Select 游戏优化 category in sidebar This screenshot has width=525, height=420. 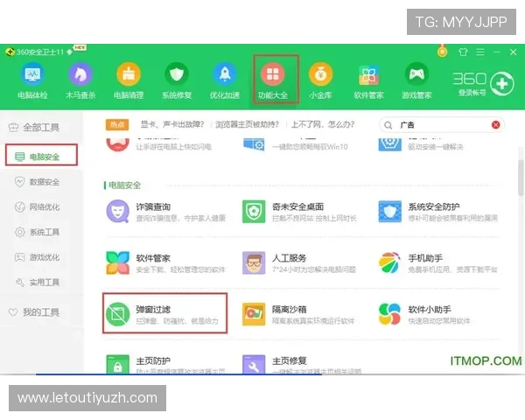(x=37, y=257)
